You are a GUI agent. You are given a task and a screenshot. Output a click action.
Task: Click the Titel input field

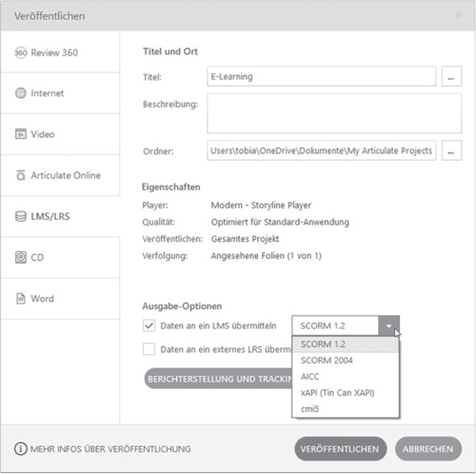click(x=322, y=76)
